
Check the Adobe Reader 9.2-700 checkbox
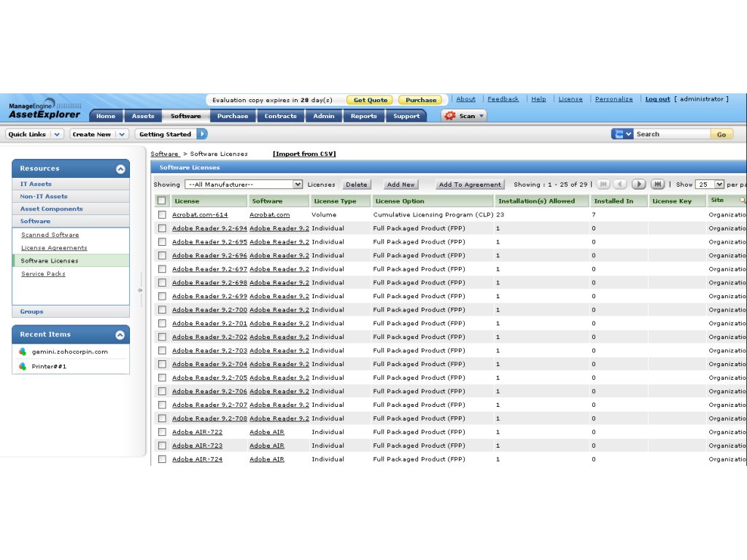coord(162,309)
